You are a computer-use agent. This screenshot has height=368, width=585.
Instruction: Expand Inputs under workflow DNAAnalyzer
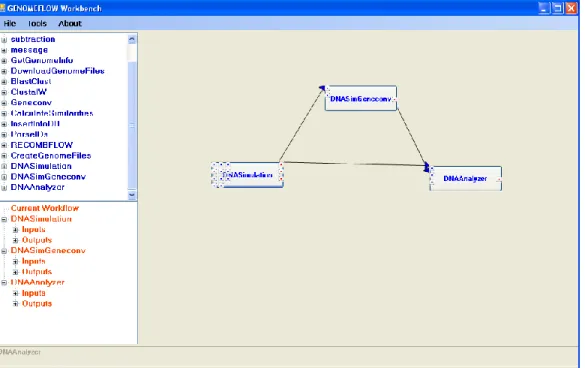coord(15,293)
